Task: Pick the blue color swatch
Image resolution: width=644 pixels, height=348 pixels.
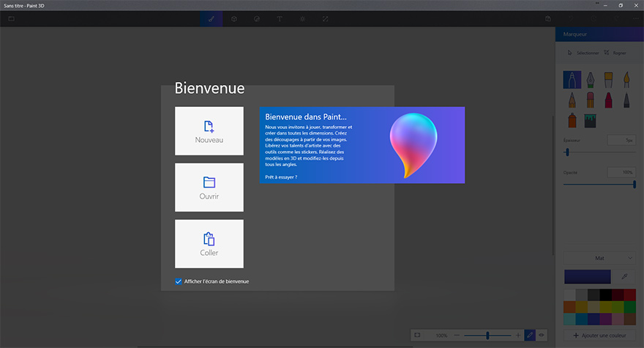Action: 581,319
